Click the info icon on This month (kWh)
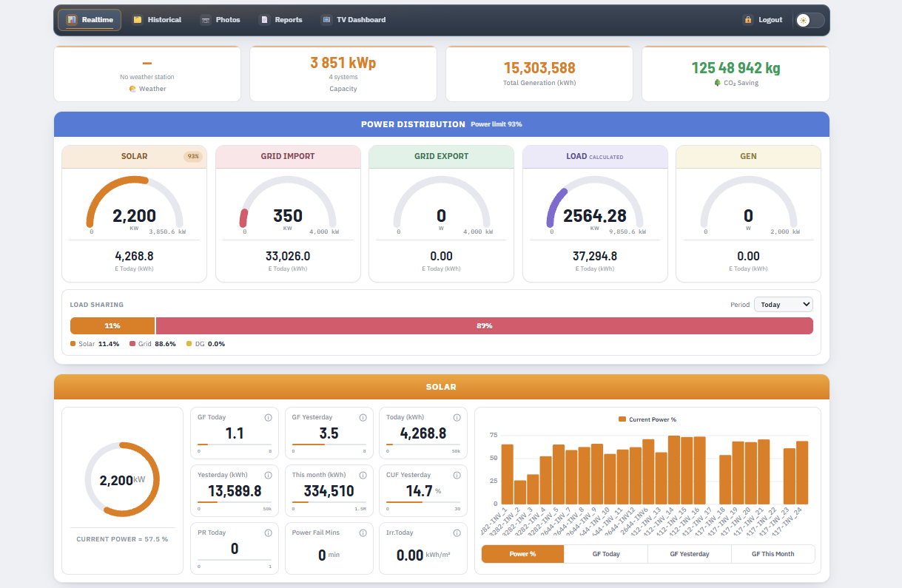 pyautogui.click(x=363, y=475)
